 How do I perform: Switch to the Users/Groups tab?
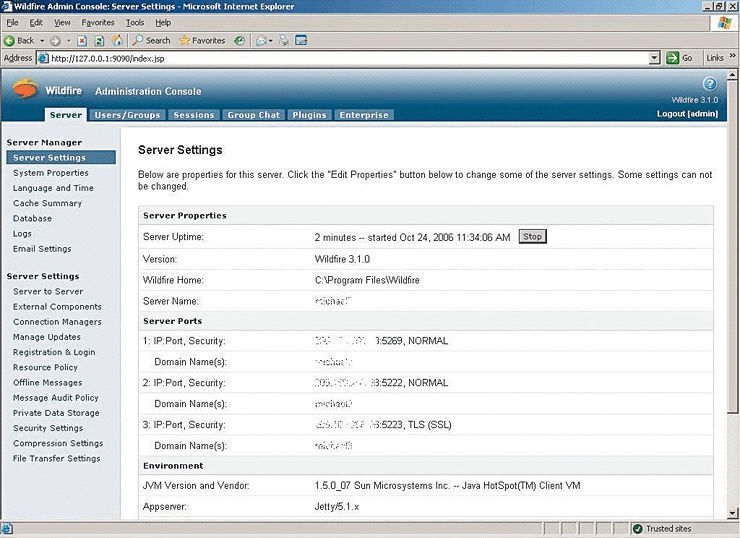(127, 115)
